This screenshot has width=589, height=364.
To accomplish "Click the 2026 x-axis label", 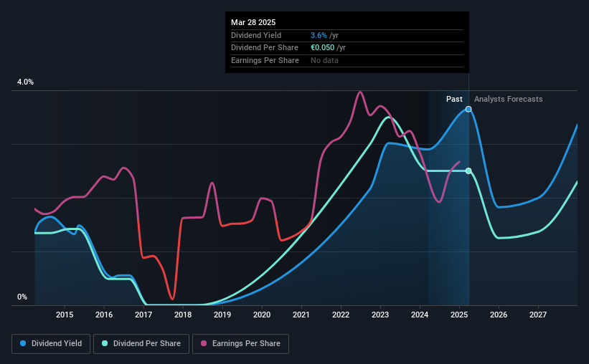I will coord(499,315).
